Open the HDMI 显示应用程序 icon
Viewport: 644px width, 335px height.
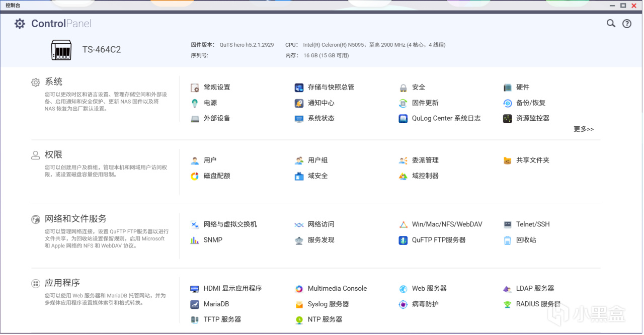pyautogui.click(x=195, y=289)
